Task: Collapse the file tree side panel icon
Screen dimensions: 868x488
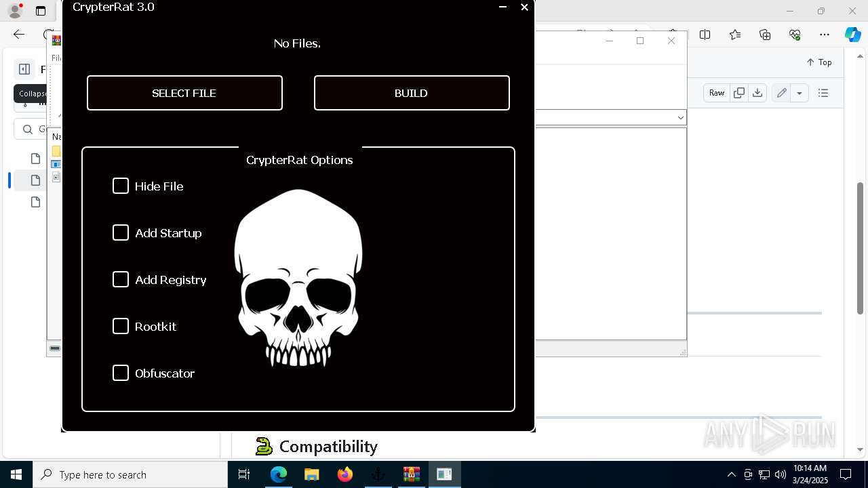Action: pyautogui.click(x=24, y=69)
